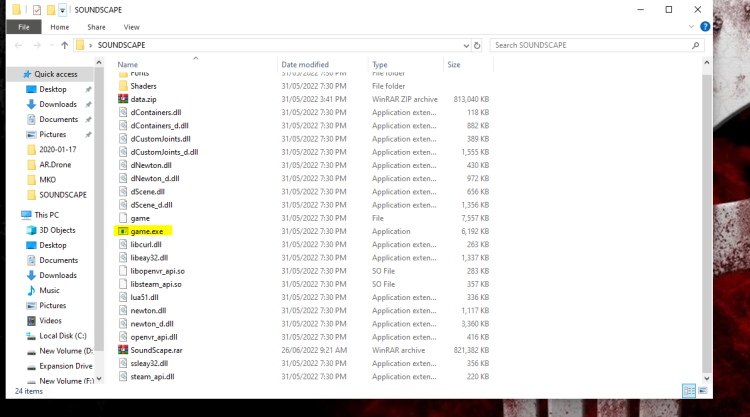
Task: Open 3D Objects under This PC
Action: tap(57, 230)
